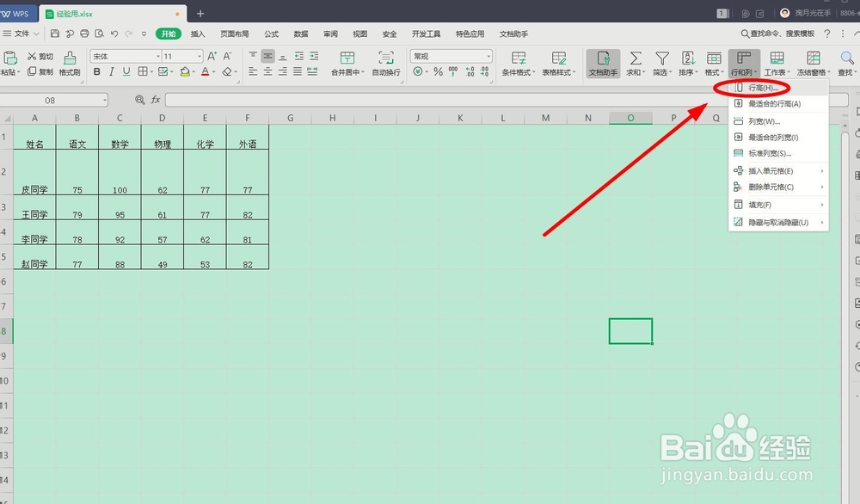Center text horizontally
Image resolution: width=860 pixels, height=504 pixels.
pos(267,71)
